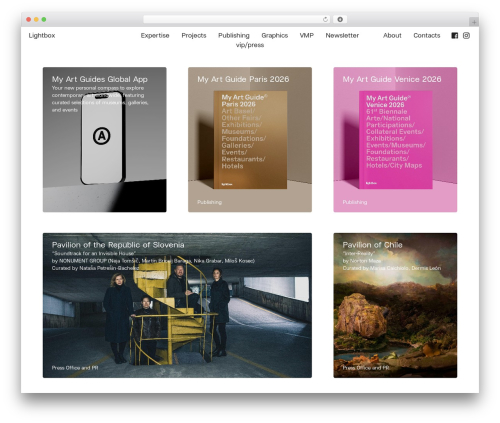Click Press Office and PR on Chile card
Viewport: 500px width, 423px height.
[366, 368]
